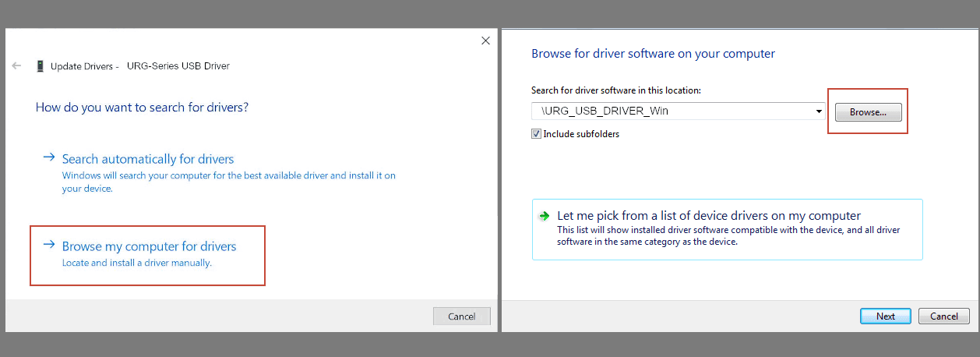The width and height of the screenshot is (980, 357).
Task: Click the device icon beside Update Drivers title
Action: tap(40, 66)
